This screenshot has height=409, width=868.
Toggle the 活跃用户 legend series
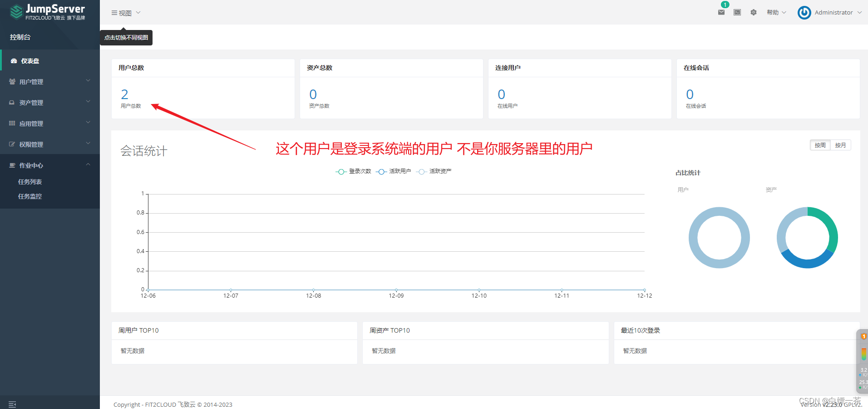click(394, 171)
